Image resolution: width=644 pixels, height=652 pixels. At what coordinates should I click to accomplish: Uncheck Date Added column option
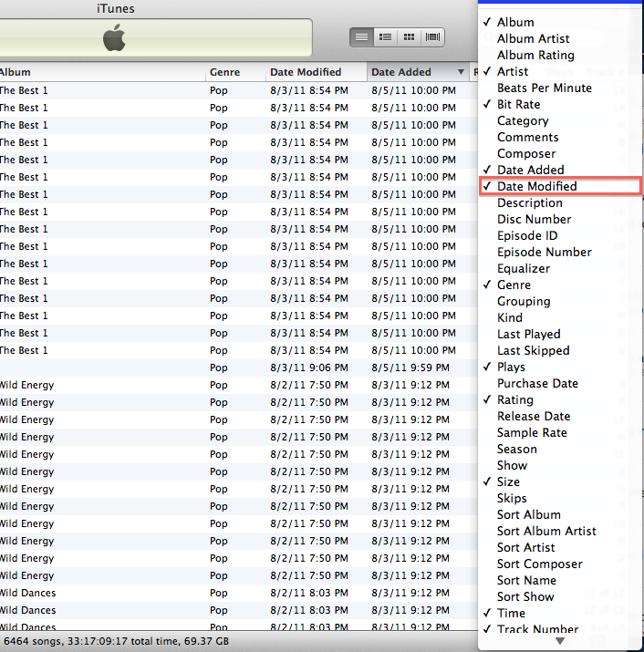tap(559, 171)
